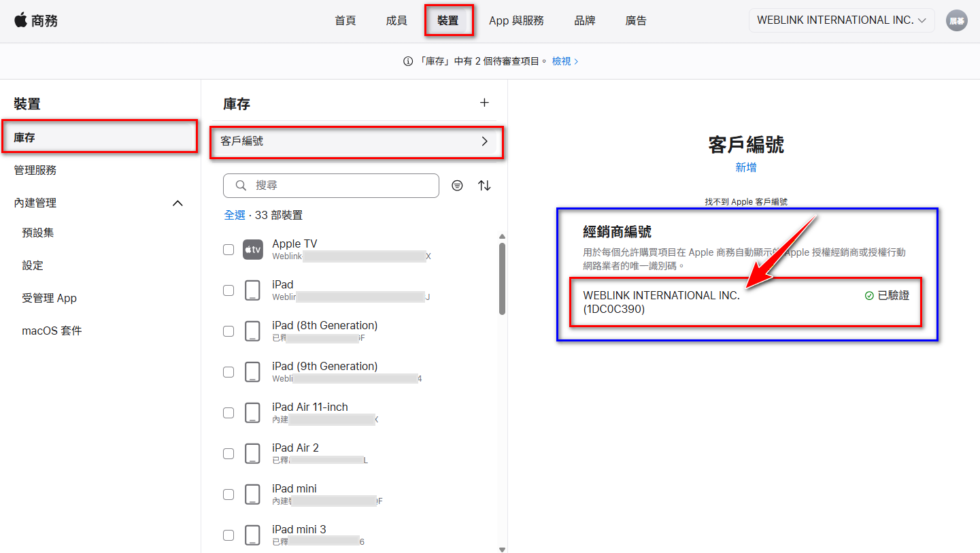The image size is (980, 553).
Task: Open the user avatar at top right
Action: [957, 20]
